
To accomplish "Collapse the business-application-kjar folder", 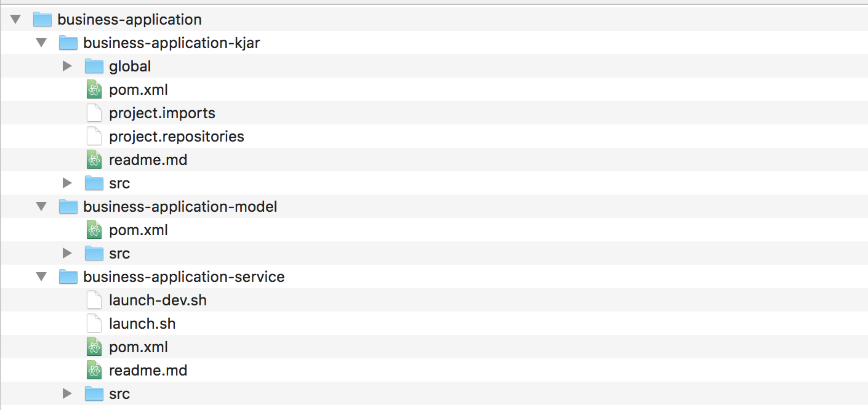I will point(42,43).
